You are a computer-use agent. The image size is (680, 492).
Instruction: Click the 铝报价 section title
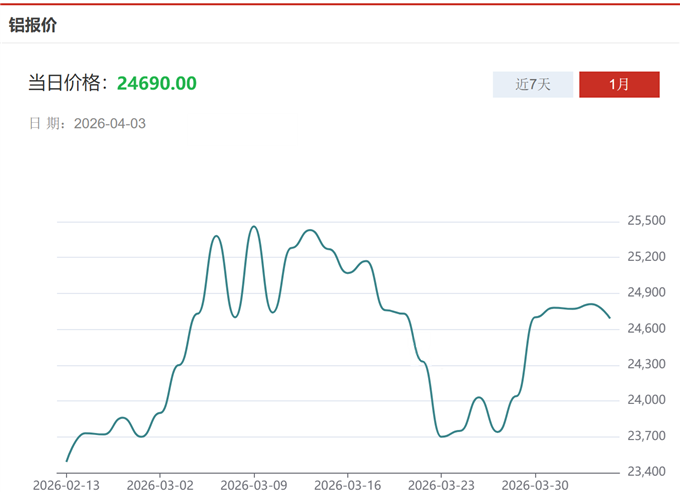pos(33,25)
